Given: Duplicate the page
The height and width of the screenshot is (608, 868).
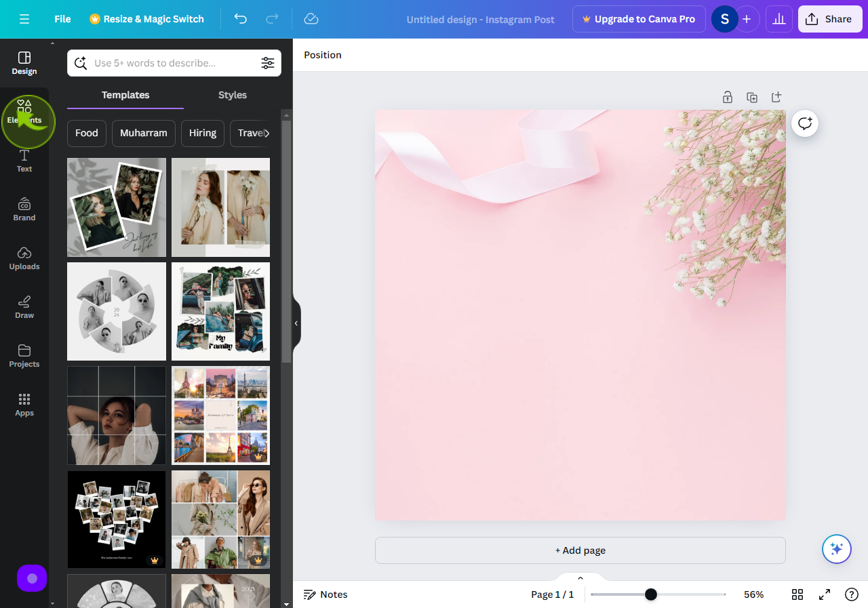Looking at the screenshot, I should click(x=752, y=97).
